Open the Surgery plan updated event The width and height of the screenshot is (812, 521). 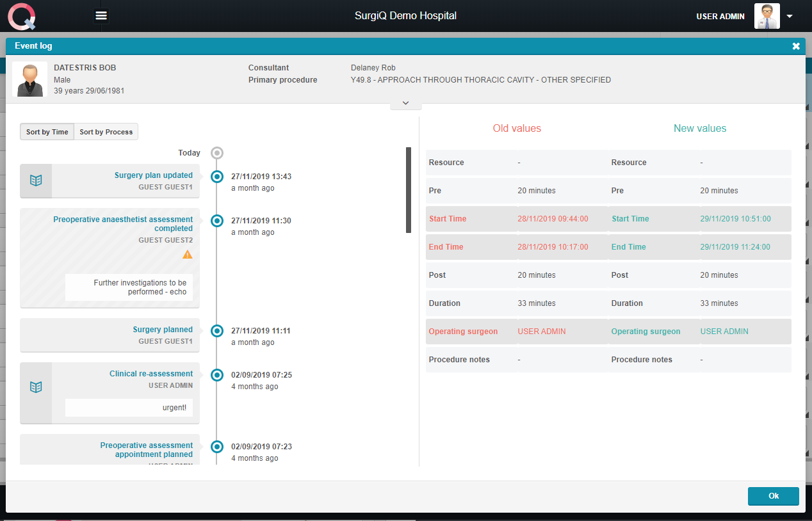(x=154, y=175)
